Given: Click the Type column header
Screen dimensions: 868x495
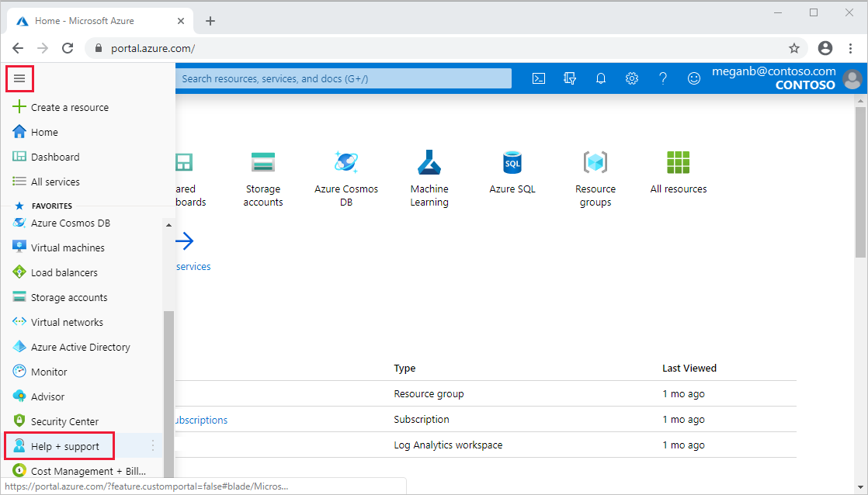Looking at the screenshot, I should coord(404,369).
